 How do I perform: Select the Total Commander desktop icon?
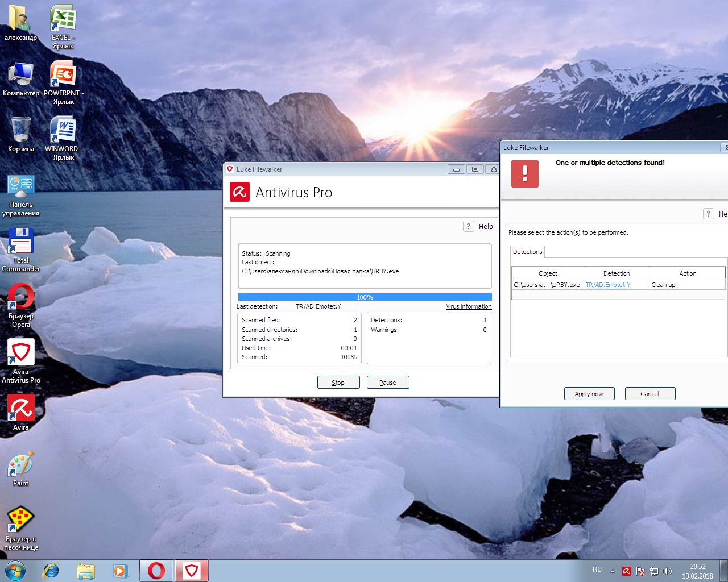pos(21,250)
